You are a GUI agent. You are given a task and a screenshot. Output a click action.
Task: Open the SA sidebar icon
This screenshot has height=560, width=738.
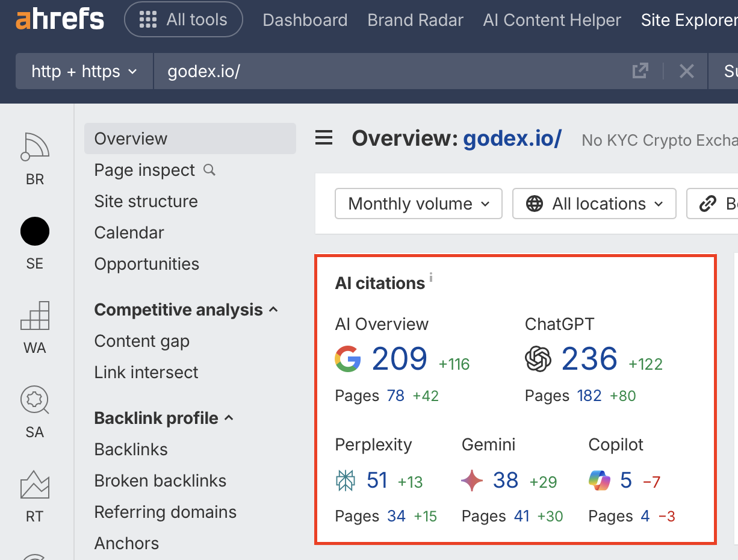[x=35, y=411]
